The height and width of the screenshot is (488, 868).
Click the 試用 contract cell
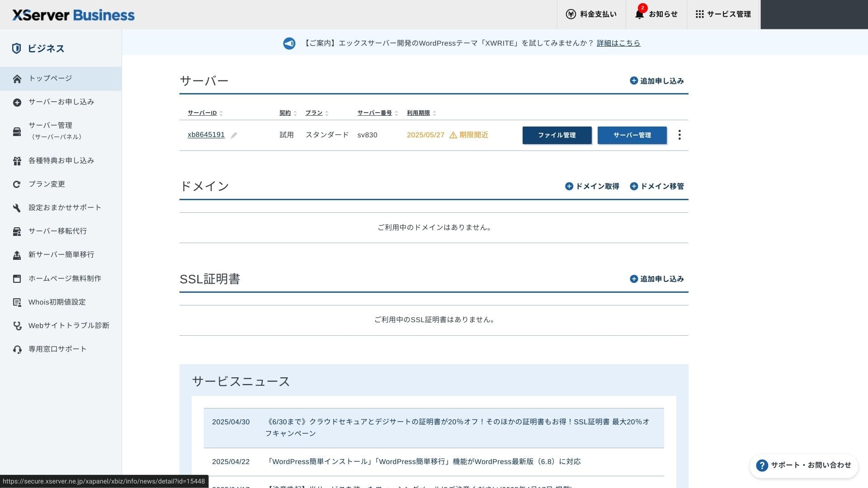[x=287, y=135]
